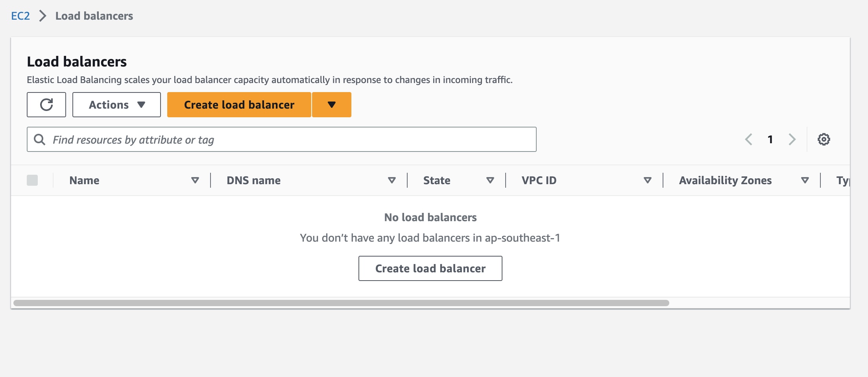
Task: Click the refresh load balancers icon
Action: pos(46,105)
